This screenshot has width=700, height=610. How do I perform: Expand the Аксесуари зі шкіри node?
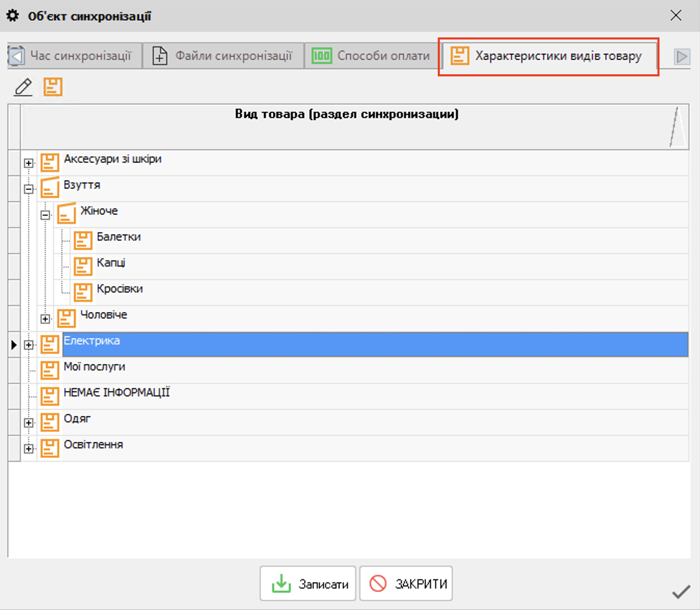click(29, 163)
